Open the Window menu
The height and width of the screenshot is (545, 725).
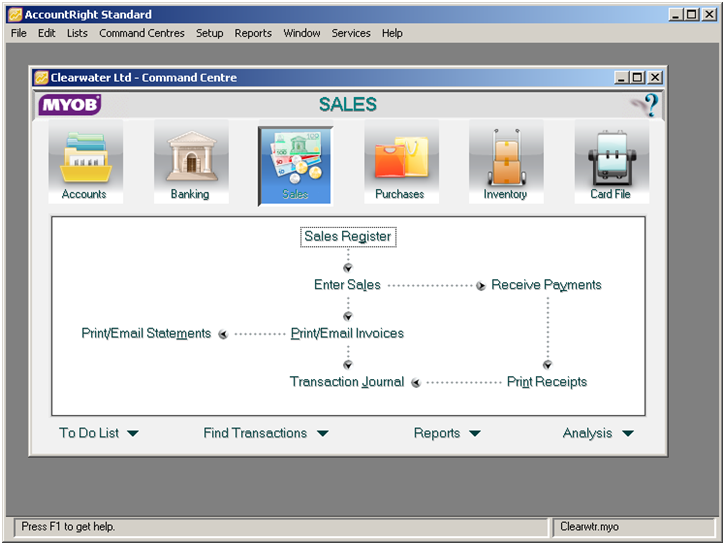pos(302,33)
